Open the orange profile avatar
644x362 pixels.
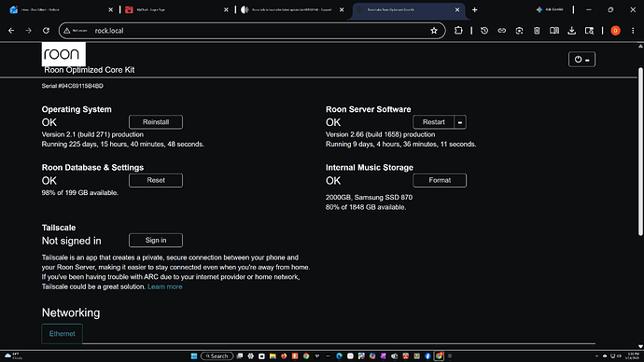(615, 31)
